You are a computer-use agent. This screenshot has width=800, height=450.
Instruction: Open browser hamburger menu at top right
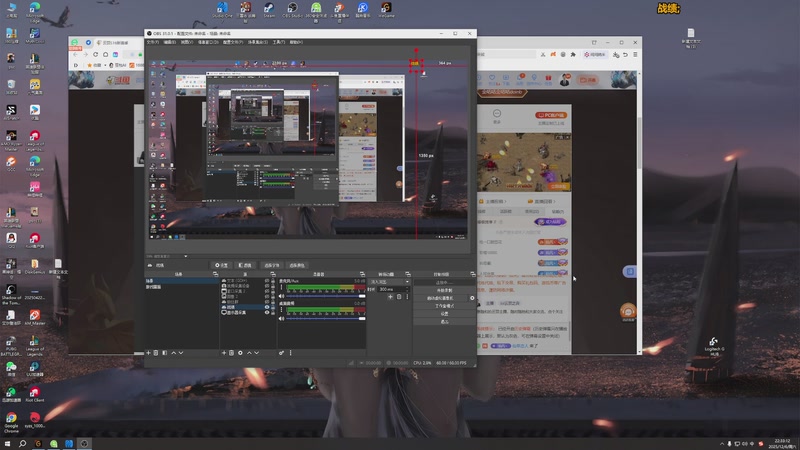pos(635,55)
